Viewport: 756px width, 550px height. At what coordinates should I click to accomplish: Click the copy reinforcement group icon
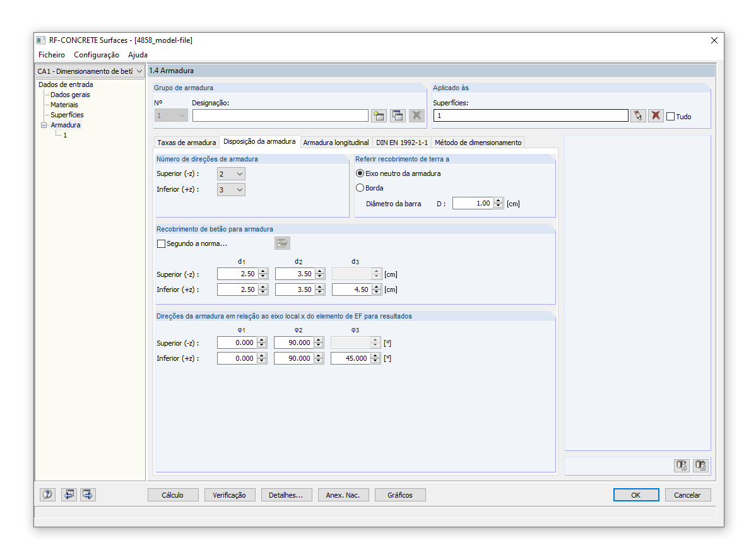tap(398, 115)
